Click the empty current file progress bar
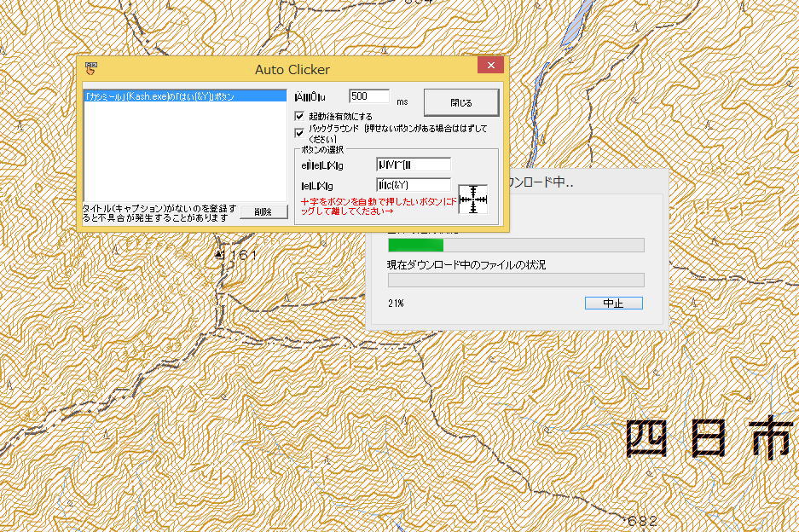This screenshot has width=799, height=532. point(515,280)
